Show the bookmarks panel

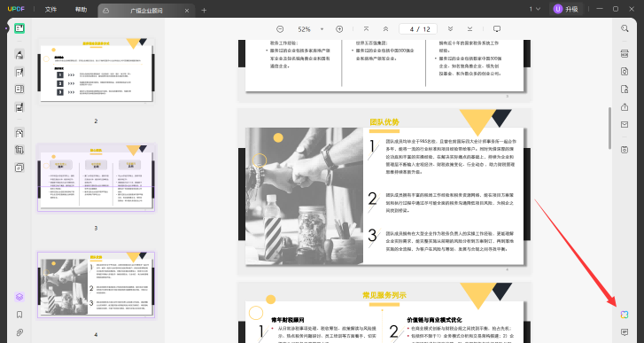coord(19,315)
